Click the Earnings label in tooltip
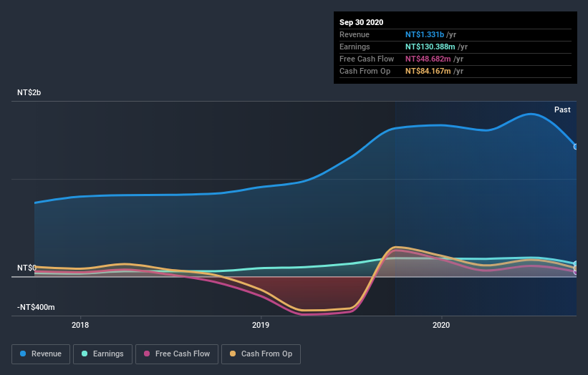 point(355,47)
